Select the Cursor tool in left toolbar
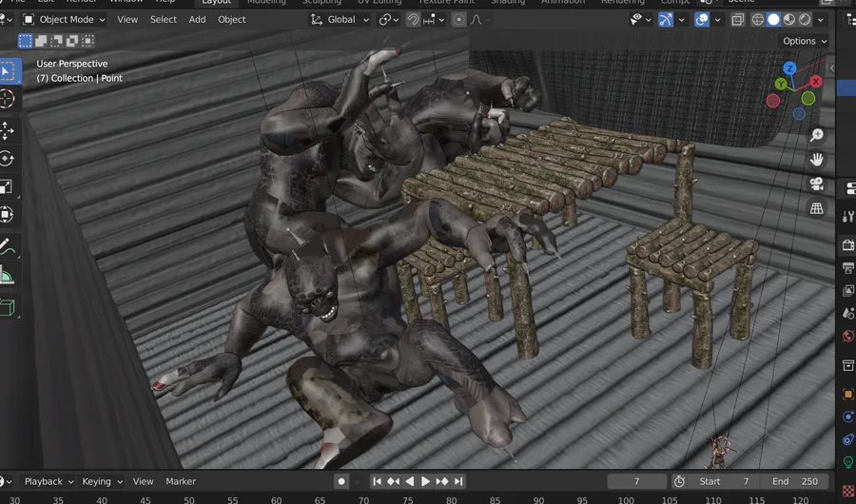This screenshot has height=504, width=856. click(7, 99)
